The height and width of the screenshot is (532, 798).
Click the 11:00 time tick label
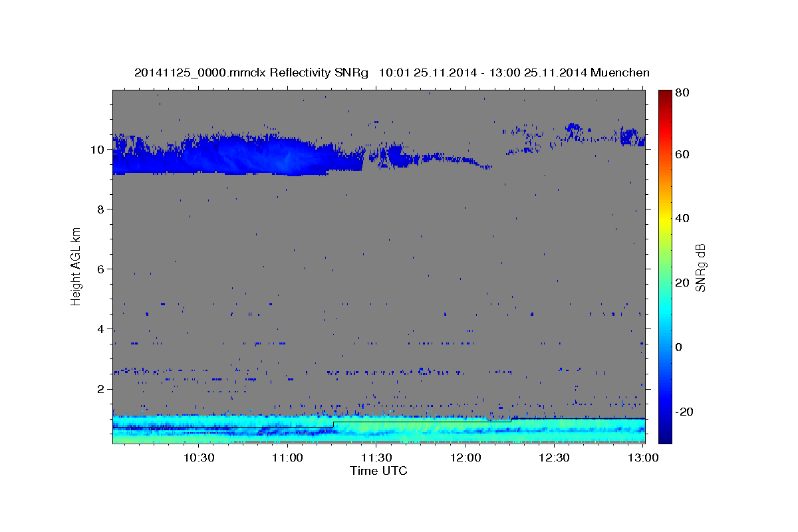tap(287, 458)
